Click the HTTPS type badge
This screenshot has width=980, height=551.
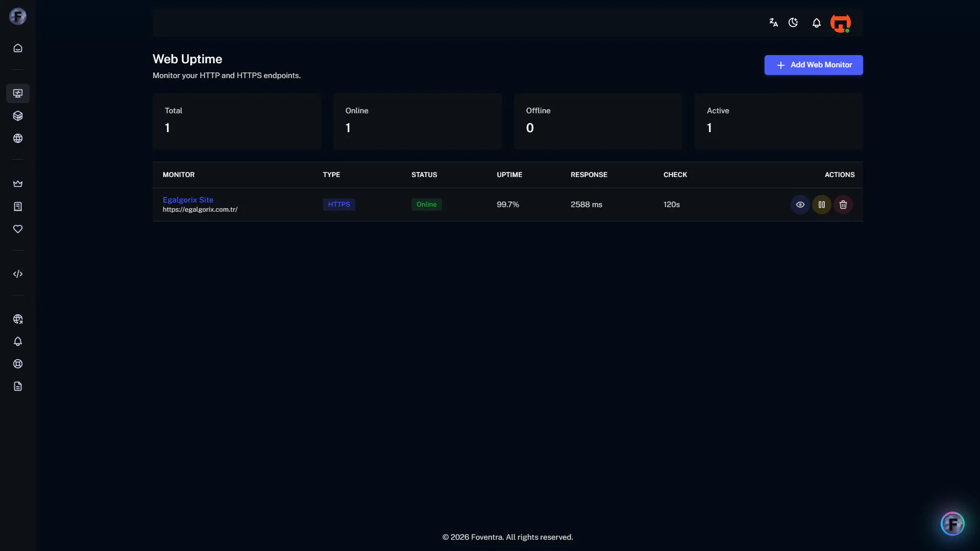(x=339, y=205)
